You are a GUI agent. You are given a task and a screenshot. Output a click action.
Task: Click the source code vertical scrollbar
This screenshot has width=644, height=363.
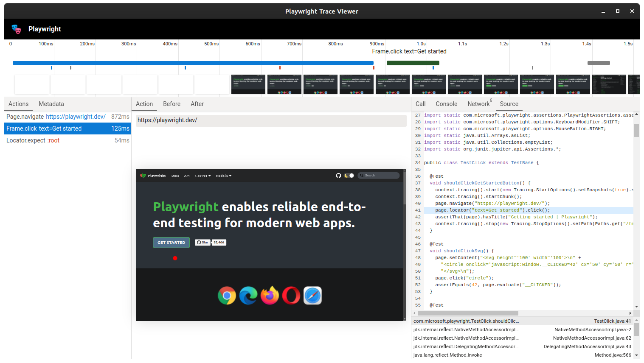click(636, 131)
